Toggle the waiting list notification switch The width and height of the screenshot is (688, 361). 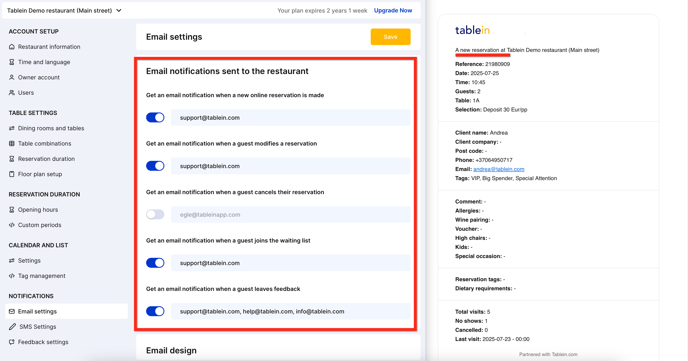click(x=155, y=263)
